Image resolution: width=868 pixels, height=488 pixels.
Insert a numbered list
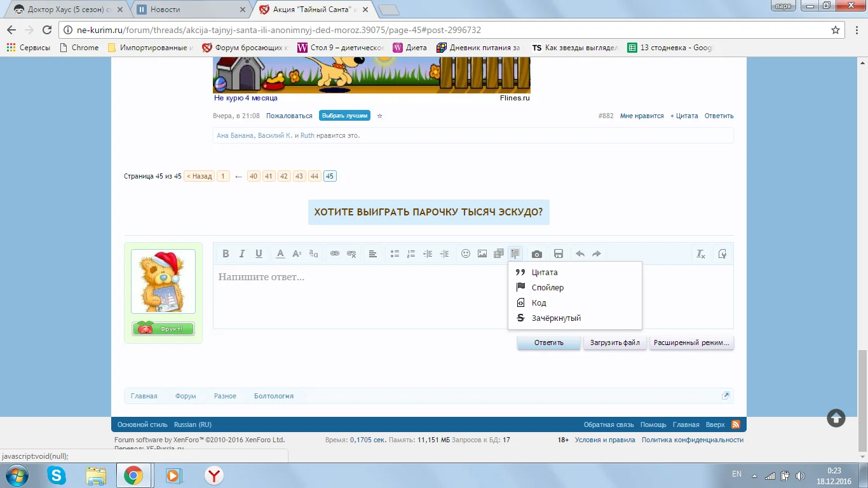click(x=411, y=254)
